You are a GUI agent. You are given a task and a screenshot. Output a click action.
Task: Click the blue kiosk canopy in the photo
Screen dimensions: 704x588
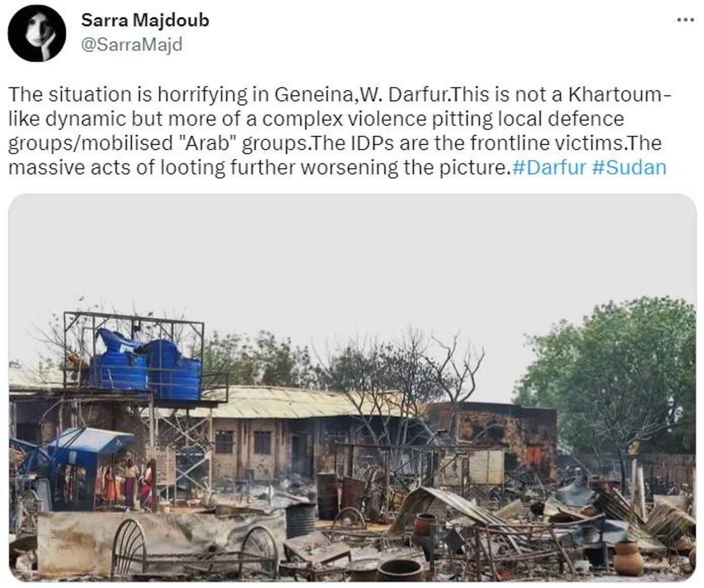click(x=90, y=440)
